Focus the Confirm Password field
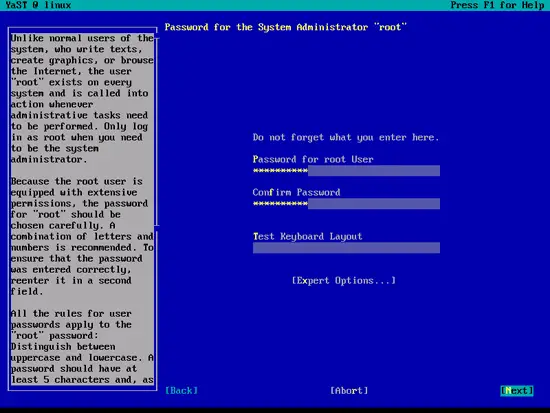Viewport: 550px width, 413px height. [346, 204]
